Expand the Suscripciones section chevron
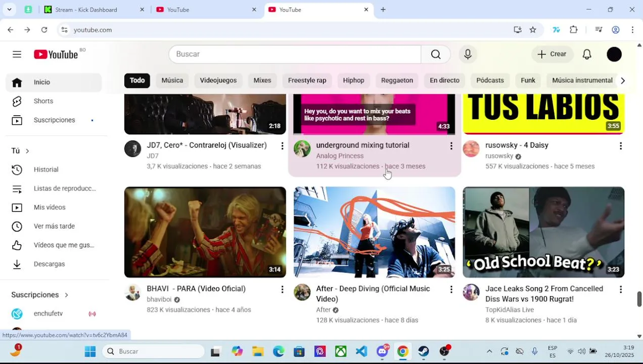 coord(66,295)
